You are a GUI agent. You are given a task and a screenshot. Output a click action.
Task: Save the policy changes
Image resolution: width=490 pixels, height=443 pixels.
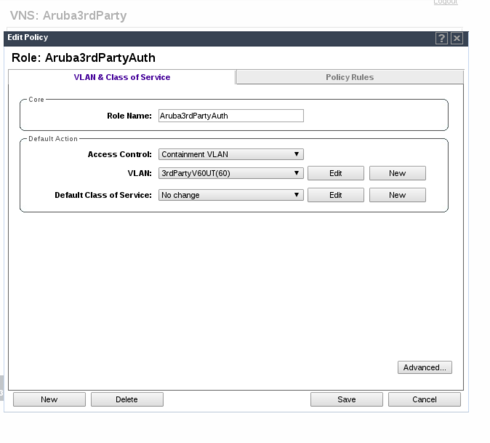tap(346, 399)
